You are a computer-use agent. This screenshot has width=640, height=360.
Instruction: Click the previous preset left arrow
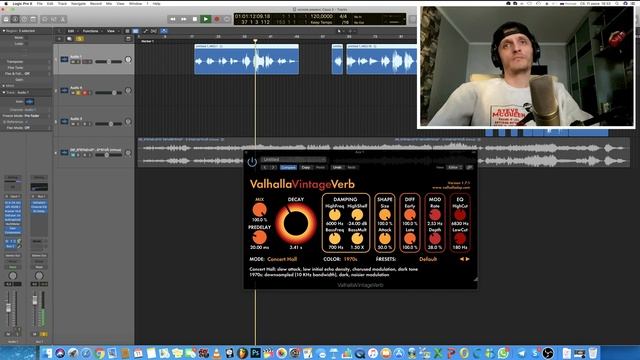462,259
